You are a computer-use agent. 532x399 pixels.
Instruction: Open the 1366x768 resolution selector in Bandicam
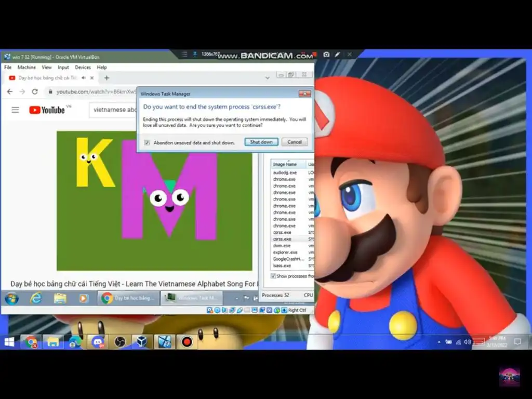[210, 54]
